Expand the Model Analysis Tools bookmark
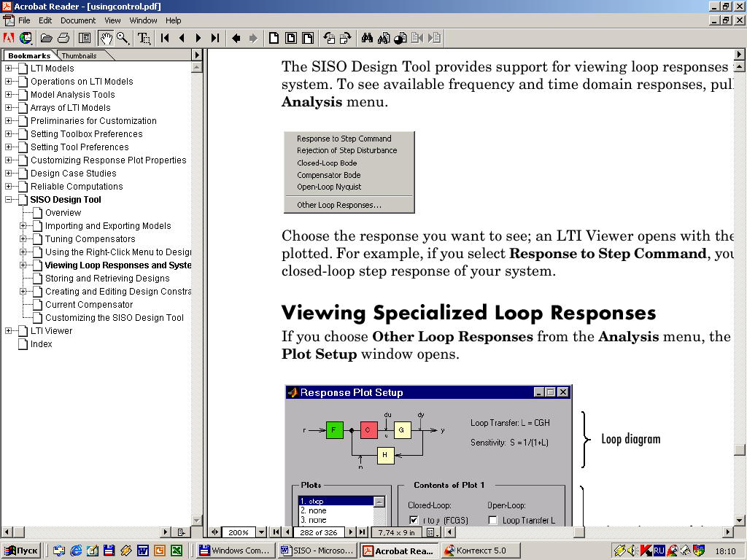The image size is (747, 560). tap(9, 94)
